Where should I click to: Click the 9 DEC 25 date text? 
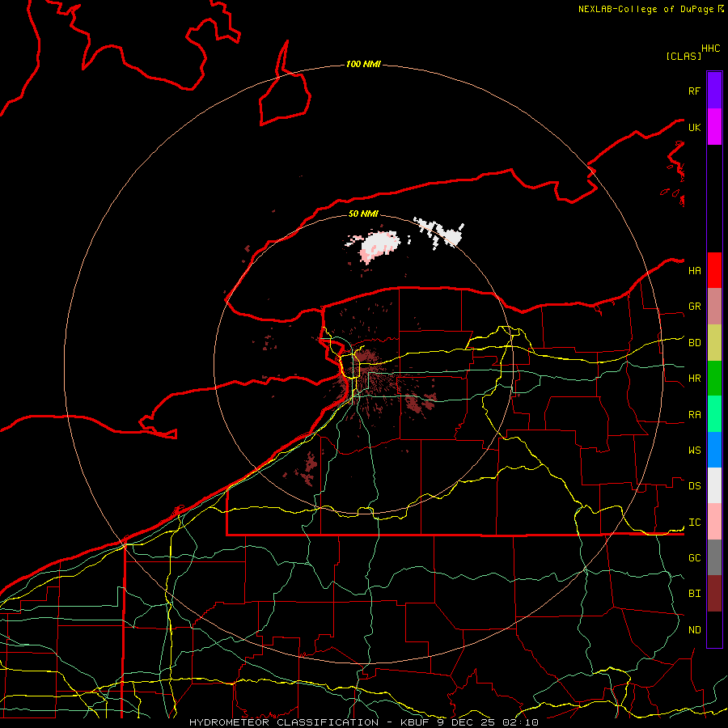pyautogui.click(x=466, y=722)
